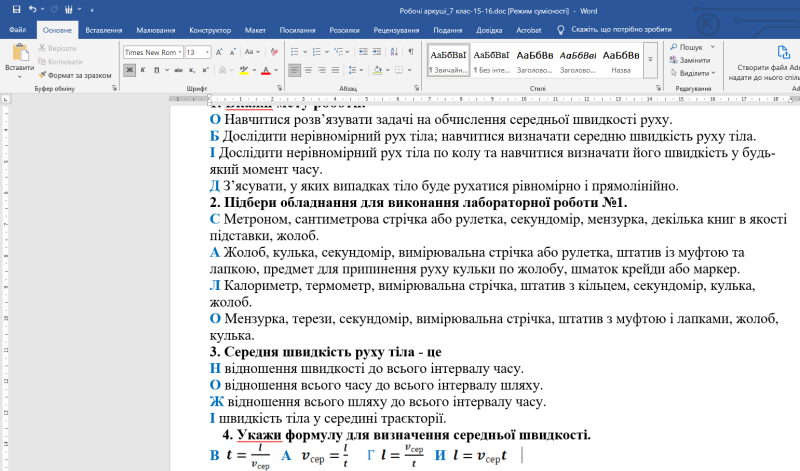Open Абзац paragraph dialog launcher

click(417, 88)
